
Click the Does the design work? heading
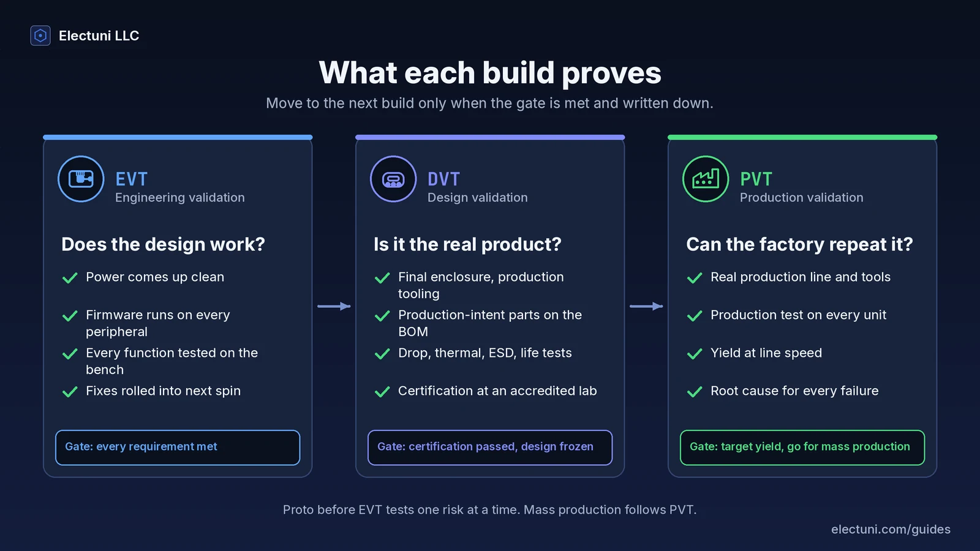163,244
